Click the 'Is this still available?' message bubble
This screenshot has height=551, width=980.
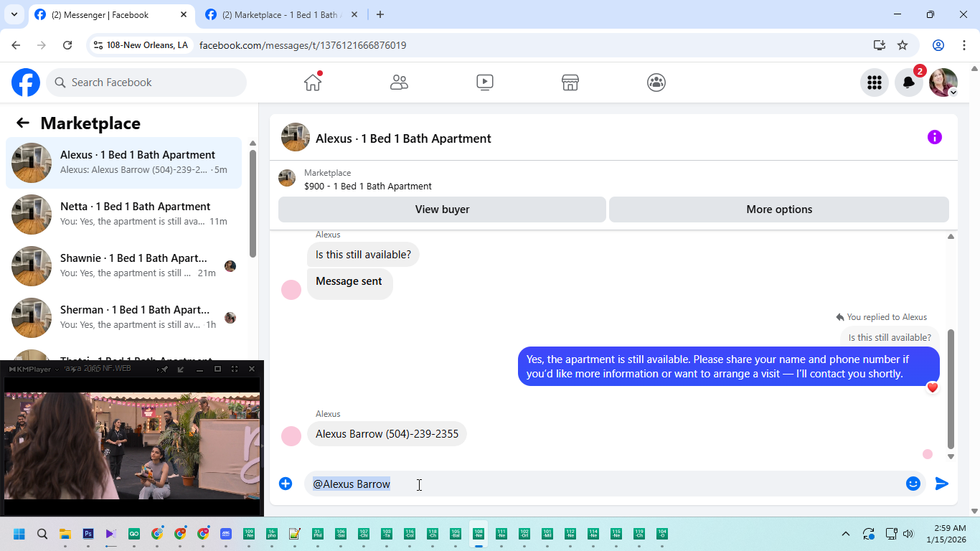363,255
